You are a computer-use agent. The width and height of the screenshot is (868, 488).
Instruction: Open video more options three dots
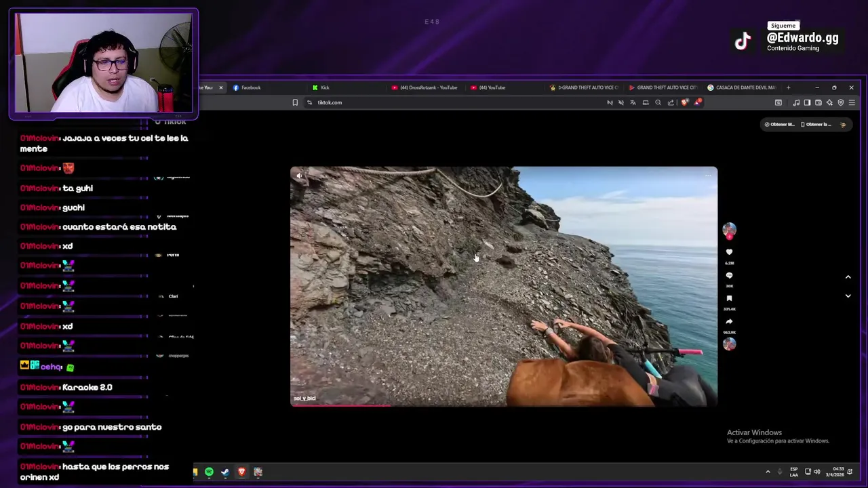point(708,176)
